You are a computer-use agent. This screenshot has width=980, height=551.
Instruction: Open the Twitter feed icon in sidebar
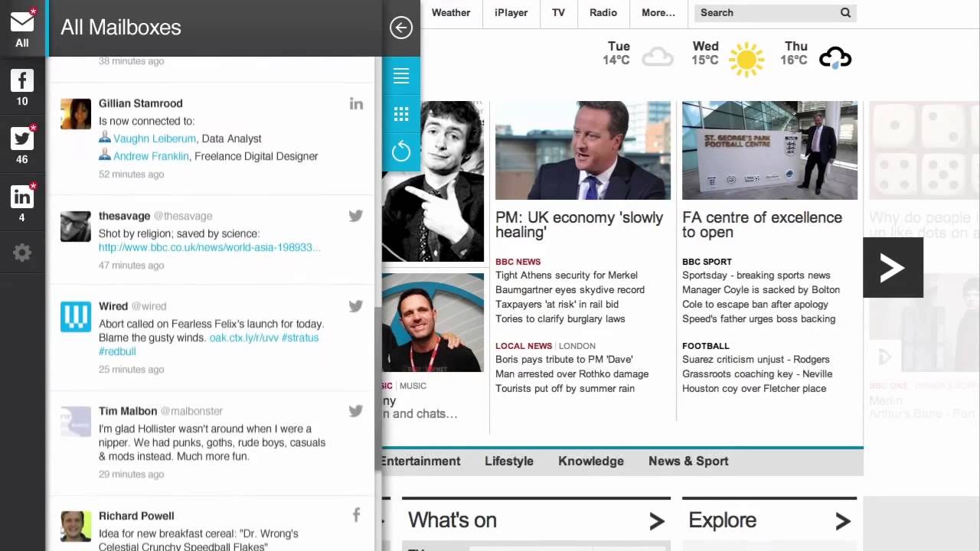pos(22,139)
